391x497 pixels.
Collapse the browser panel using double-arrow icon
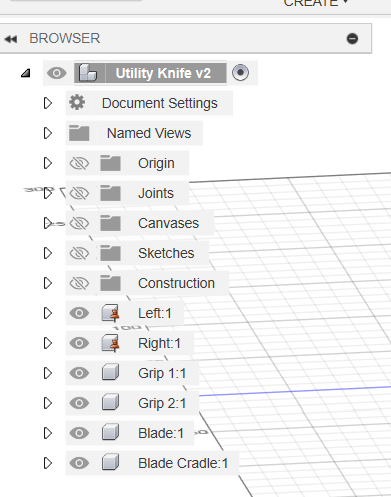pyautogui.click(x=11, y=39)
